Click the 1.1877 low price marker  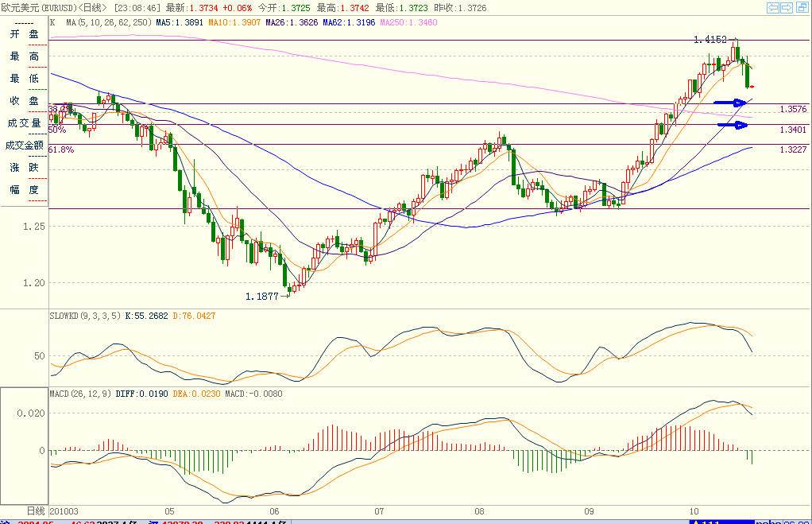[262, 296]
